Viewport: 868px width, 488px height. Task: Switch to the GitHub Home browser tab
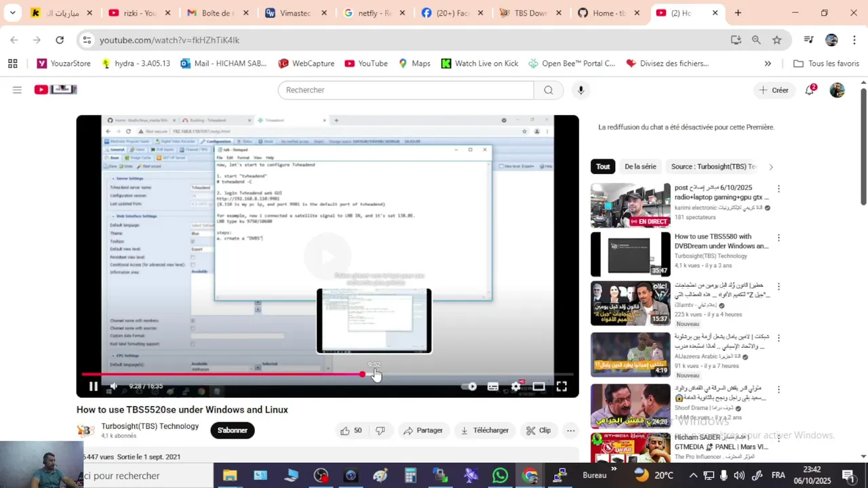pos(608,13)
